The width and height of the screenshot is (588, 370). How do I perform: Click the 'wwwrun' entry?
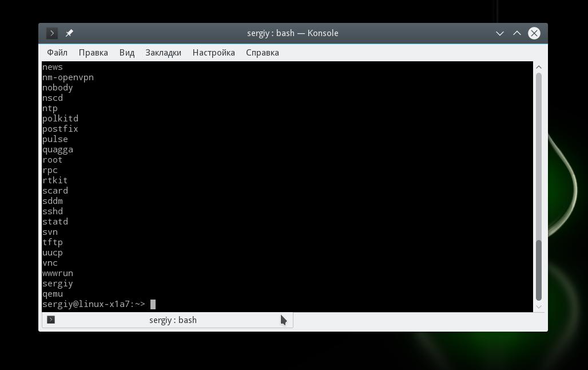pos(57,273)
